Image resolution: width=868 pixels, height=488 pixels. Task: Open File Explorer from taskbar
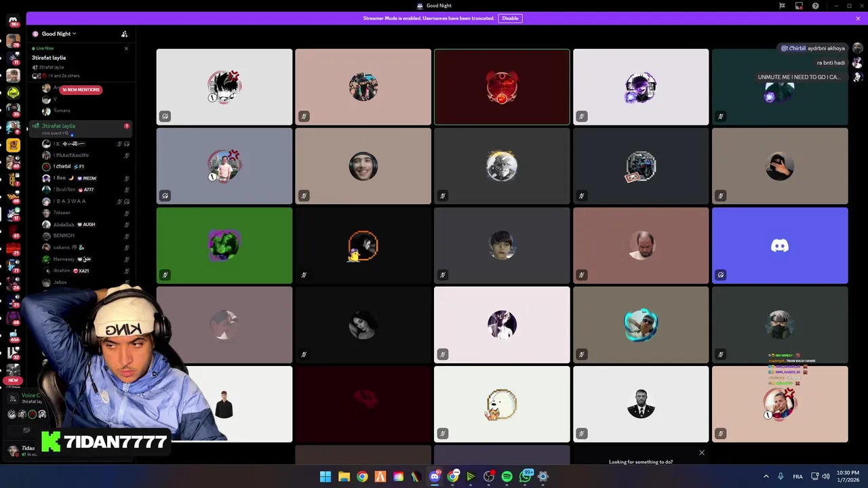point(344,476)
